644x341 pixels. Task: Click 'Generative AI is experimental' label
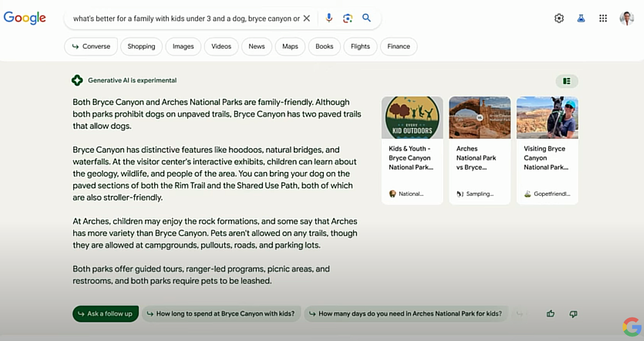(133, 81)
